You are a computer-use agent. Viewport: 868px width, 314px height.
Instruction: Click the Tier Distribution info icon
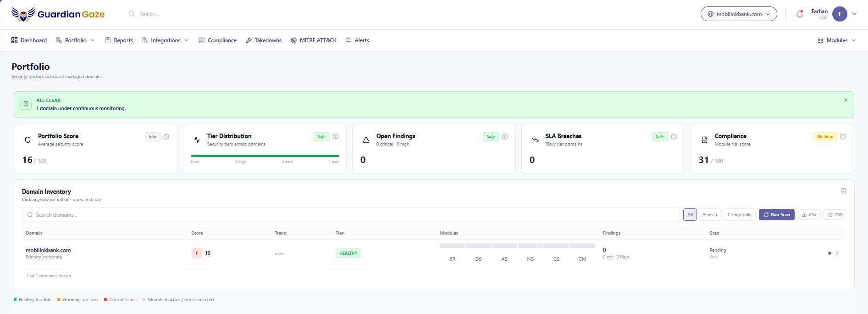[x=336, y=137]
